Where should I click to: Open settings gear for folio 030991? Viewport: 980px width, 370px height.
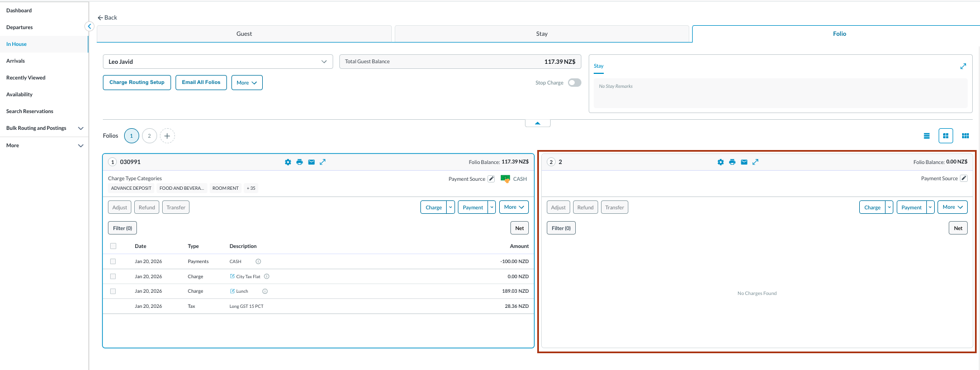[x=288, y=162]
